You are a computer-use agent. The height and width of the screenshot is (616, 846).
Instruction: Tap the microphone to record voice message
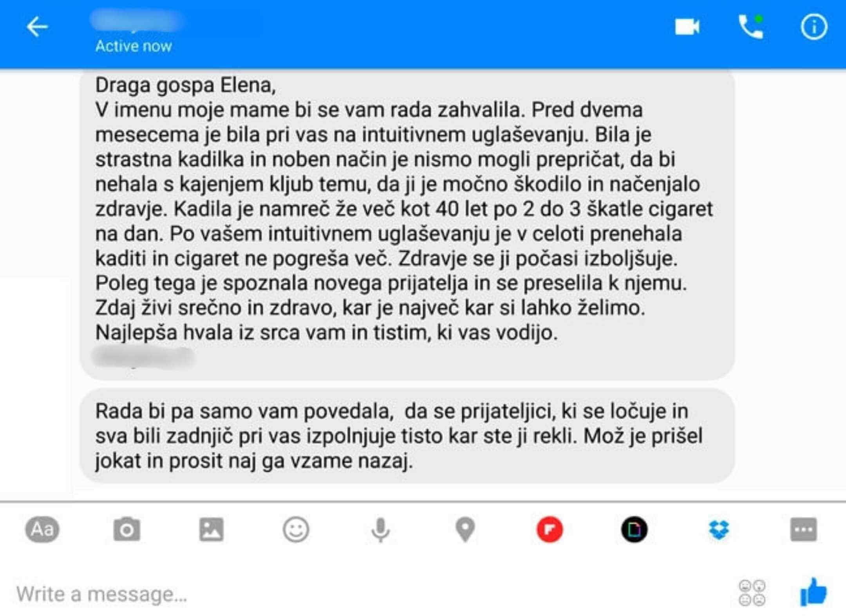[380, 530]
